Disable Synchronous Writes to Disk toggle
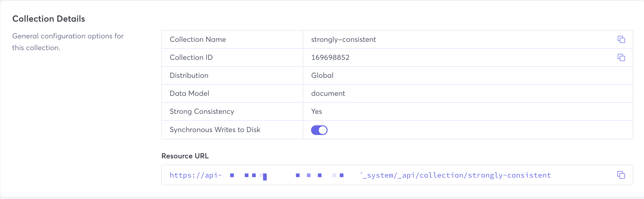The width and height of the screenshot is (644, 199). [319, 130]
